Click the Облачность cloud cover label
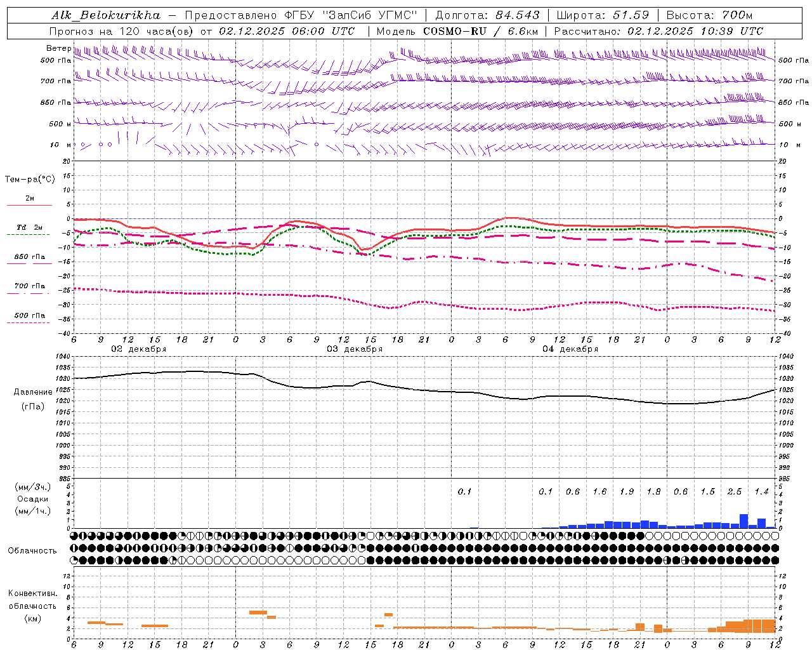Viewport: 812px width, 650px height. point(32,551)
